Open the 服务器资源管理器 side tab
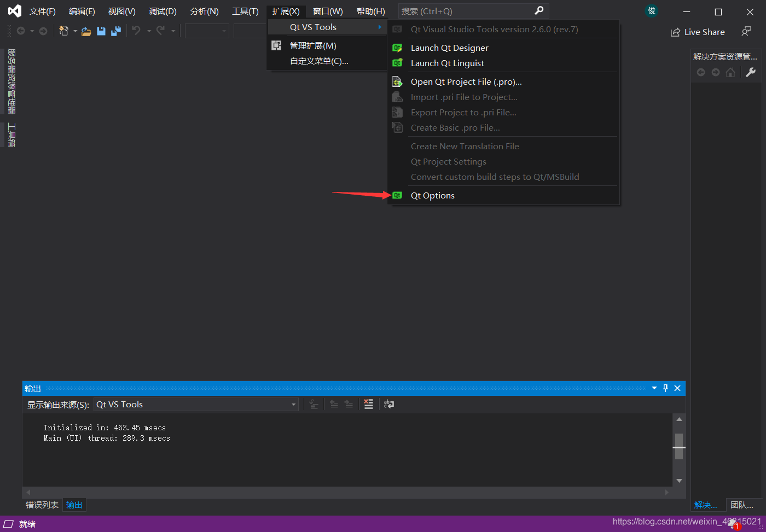This screenshot has width=766, height=532. pos(11,81)
